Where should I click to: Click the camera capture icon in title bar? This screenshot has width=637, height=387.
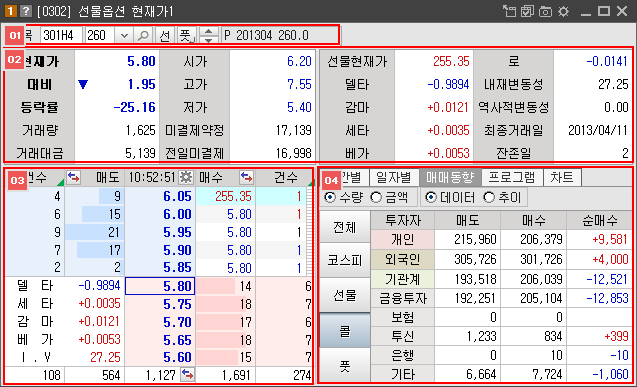(545, 11)
